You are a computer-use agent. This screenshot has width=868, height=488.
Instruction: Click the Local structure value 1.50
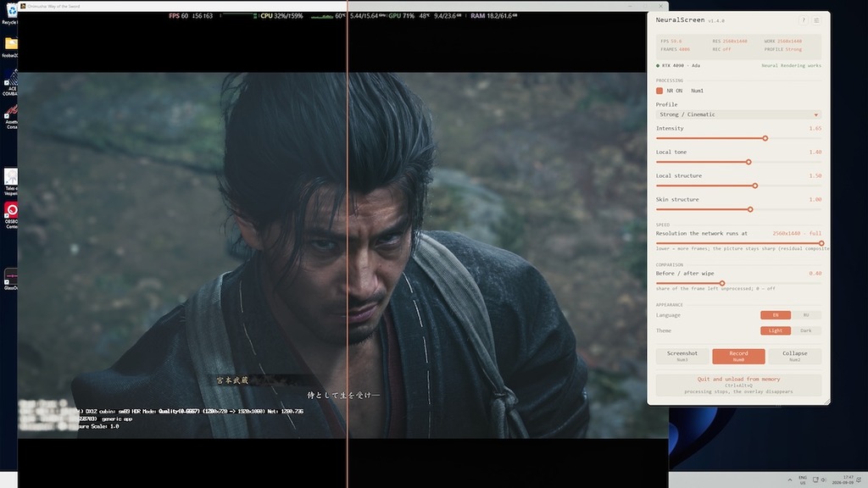(x=815, y=176)
